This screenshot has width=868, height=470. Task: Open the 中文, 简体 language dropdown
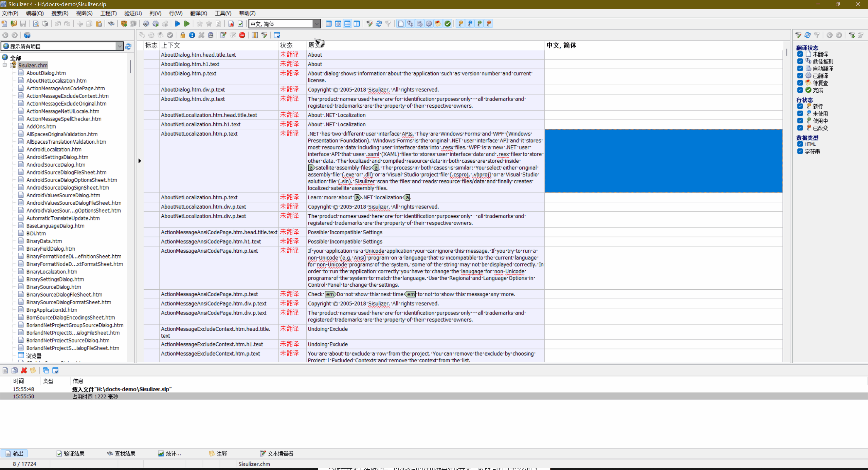coord(316,23)
